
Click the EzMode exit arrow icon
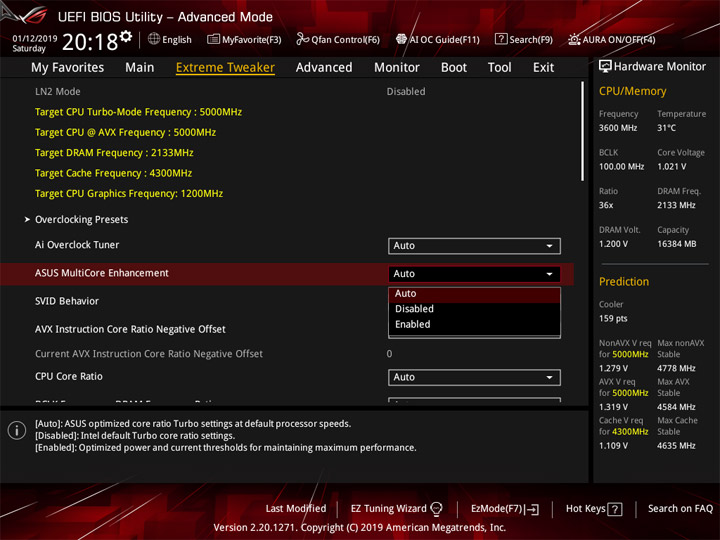pyautogui.click(x=533, y=509)
